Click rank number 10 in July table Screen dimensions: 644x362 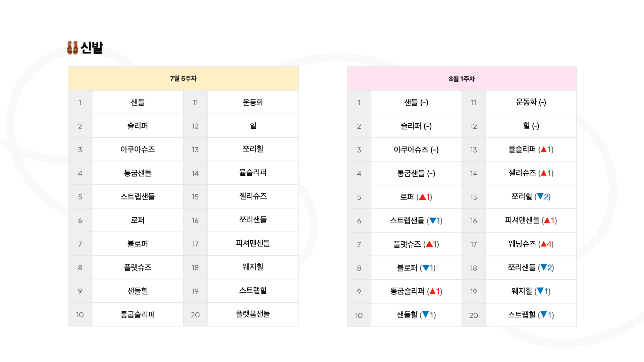click(80, 315)
